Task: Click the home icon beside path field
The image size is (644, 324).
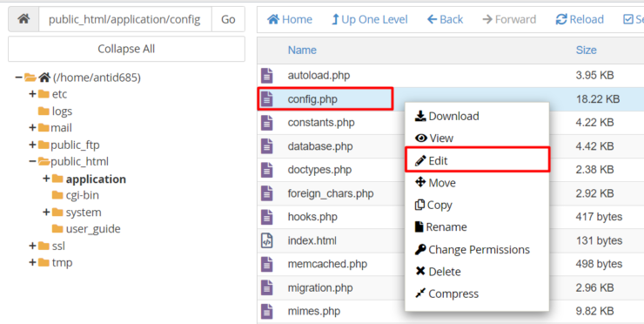Action: pos(23,19)
